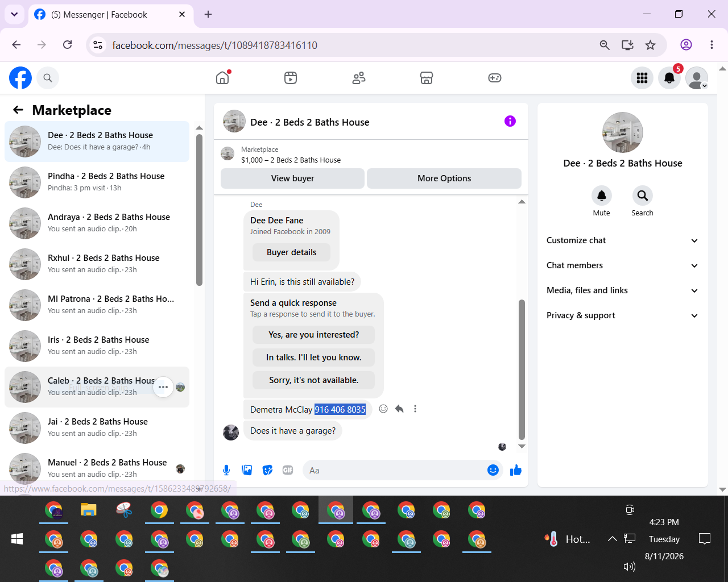Open MI Patrona's conversation

tap(97, 305)
